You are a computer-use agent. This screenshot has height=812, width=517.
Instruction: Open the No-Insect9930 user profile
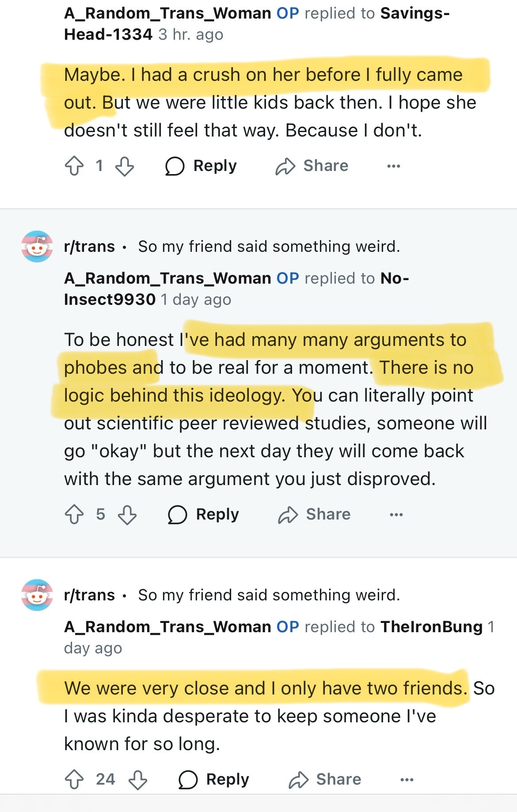coord(395,279)
